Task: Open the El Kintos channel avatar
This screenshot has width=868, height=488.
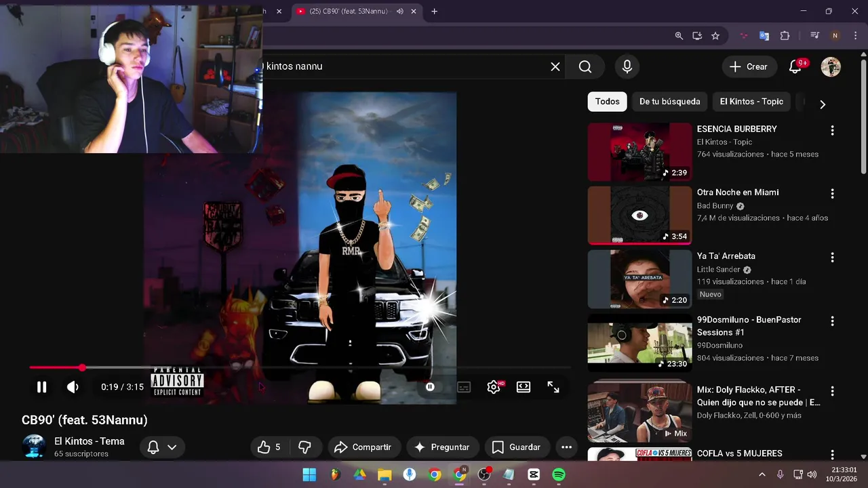Action: 34,447
